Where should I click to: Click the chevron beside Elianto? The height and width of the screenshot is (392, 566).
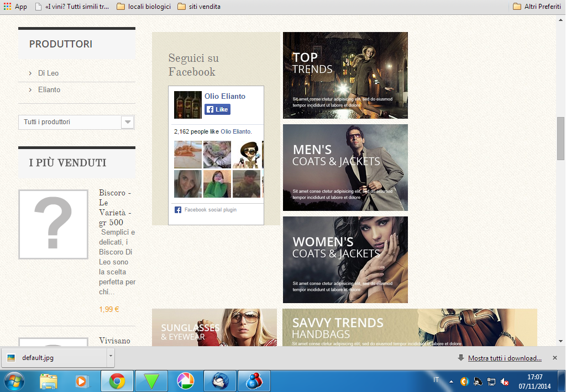point(30,90)
